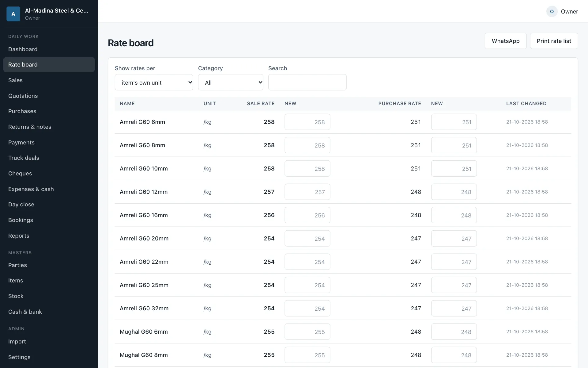Screen dimensions: 588x368
Task: Edit new sale rate for Amreli G60 16mm
Action: coord(307,215)
